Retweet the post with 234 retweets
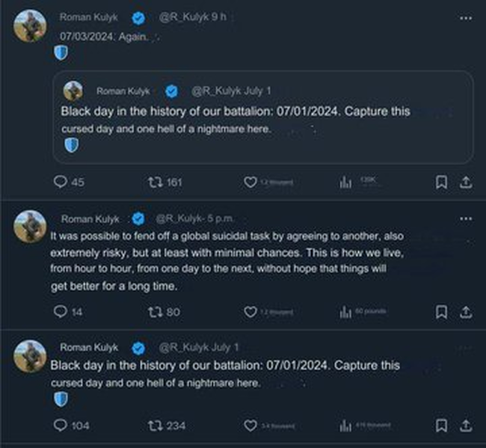 pyautogui.click(x=155, y=426)
